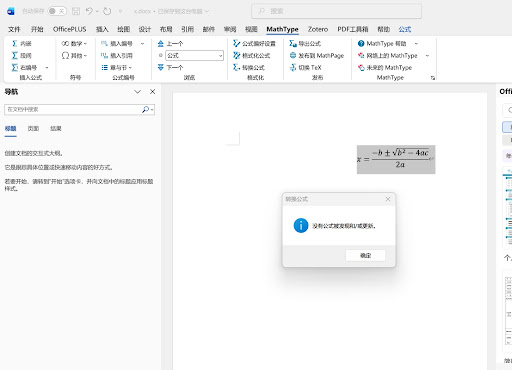Viewport: 512px width, 370px height.
Task: Close the Navigation (导航) pane
Action: click(152, 92)
